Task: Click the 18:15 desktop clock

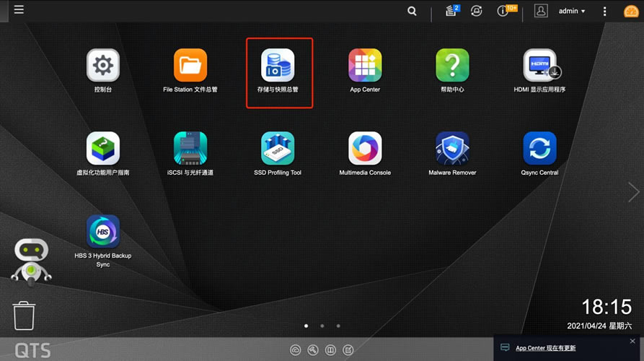Action: coord(606,307)
